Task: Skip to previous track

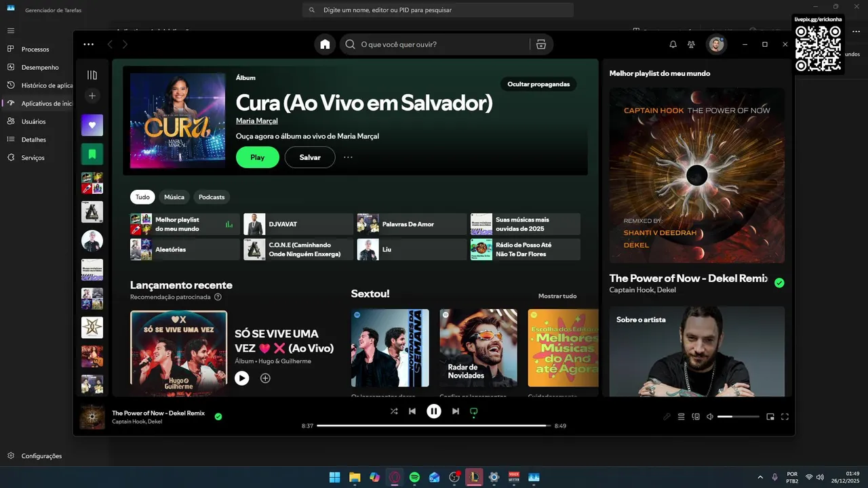Action: 412,411
